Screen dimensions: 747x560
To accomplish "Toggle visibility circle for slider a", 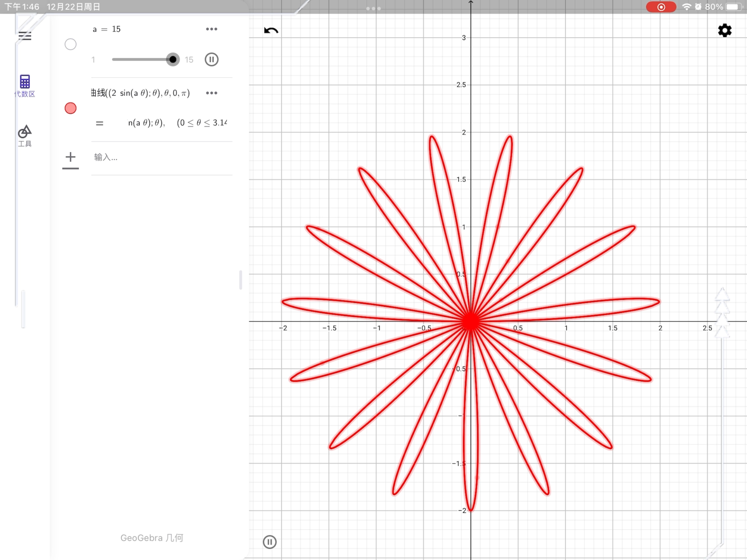I will [x=71, y=44].
